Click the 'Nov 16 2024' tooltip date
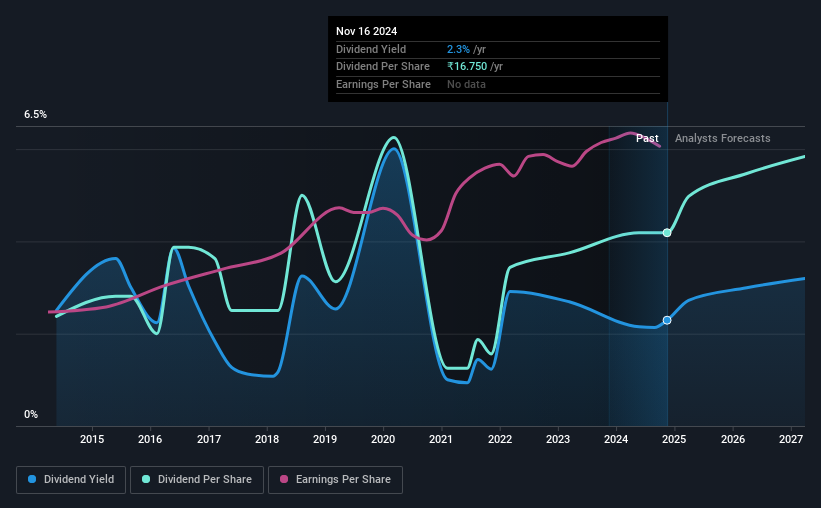The image size is (821, 508). pyautogui.click(x=367, y=31)
